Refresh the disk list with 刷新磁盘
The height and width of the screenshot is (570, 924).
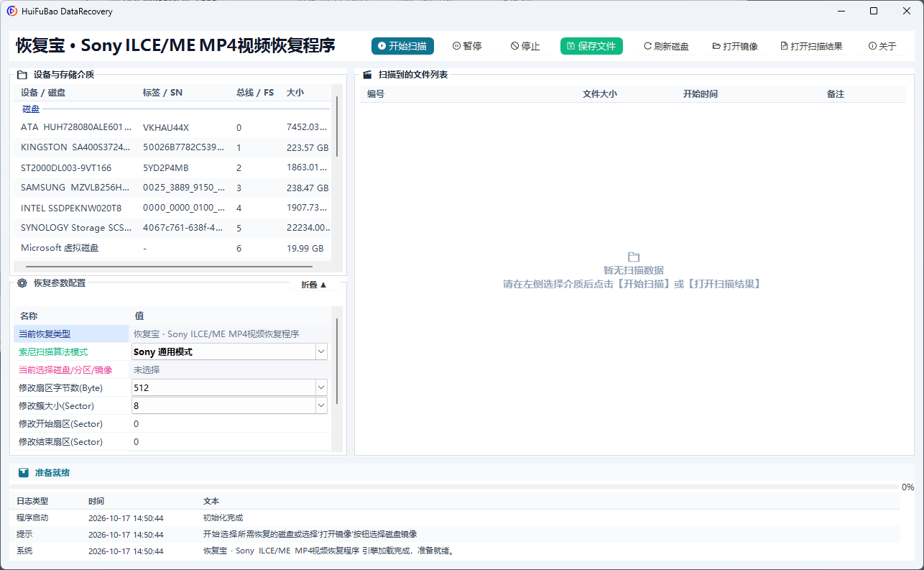point(666,46)
